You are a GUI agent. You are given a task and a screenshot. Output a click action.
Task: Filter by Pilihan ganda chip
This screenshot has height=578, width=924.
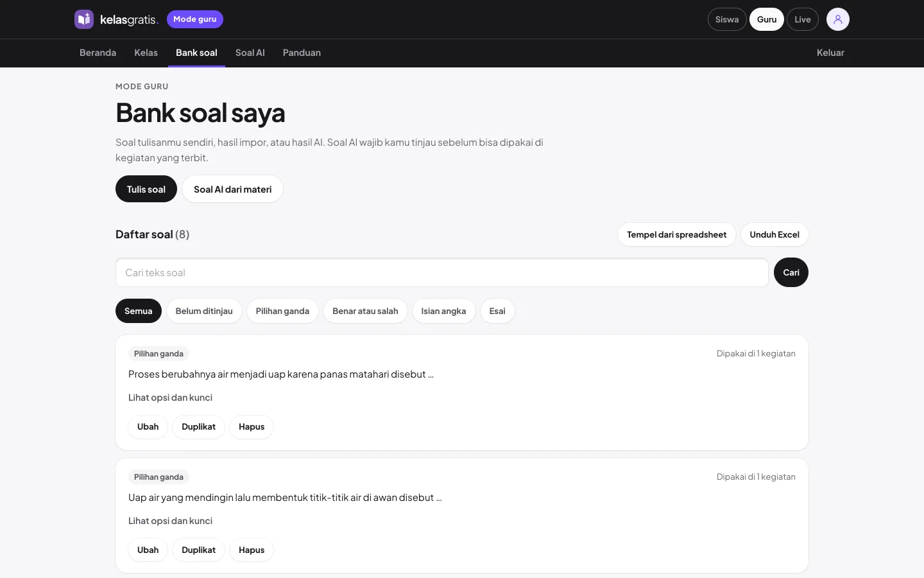pyautogui.click(x=282, y=311)
